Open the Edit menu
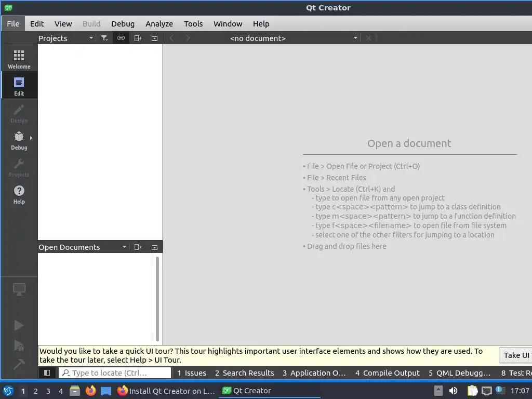This screenshot has width=532, height=399. tap(37, 24)
